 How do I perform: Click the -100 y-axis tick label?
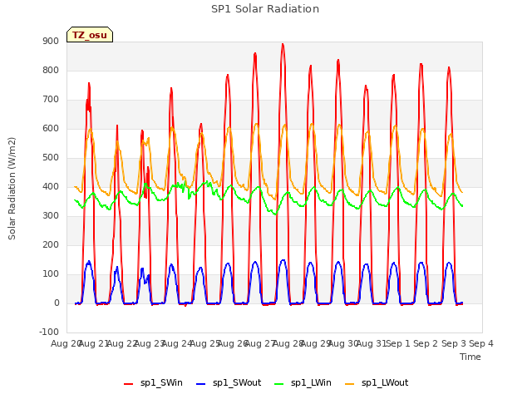[49, 332]
